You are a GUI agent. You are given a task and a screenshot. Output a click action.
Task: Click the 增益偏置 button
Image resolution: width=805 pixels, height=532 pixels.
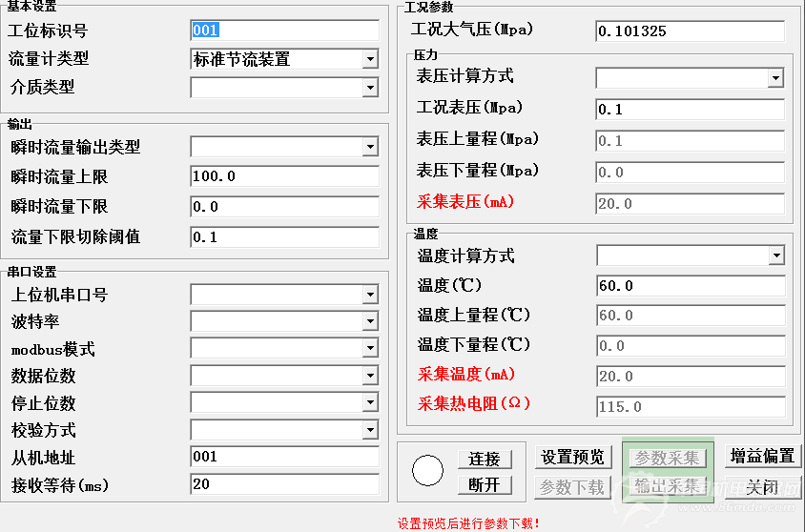point(762,457)
